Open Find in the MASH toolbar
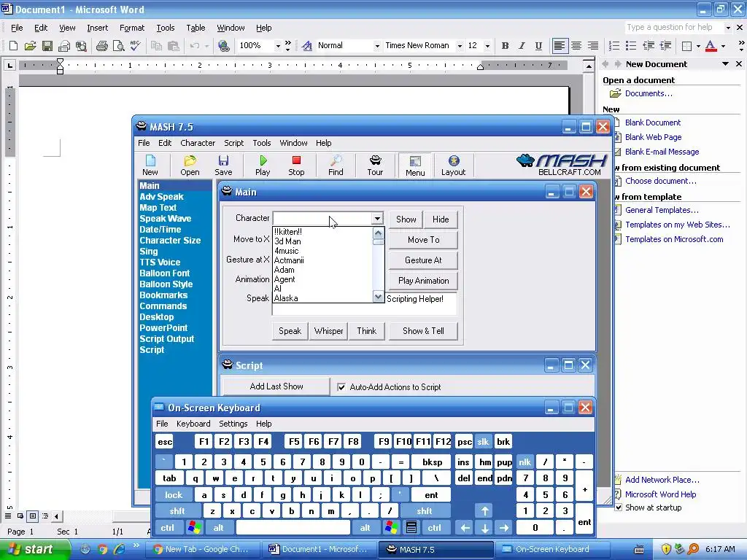The image size is (747, 560). click(x=336, y=165)
